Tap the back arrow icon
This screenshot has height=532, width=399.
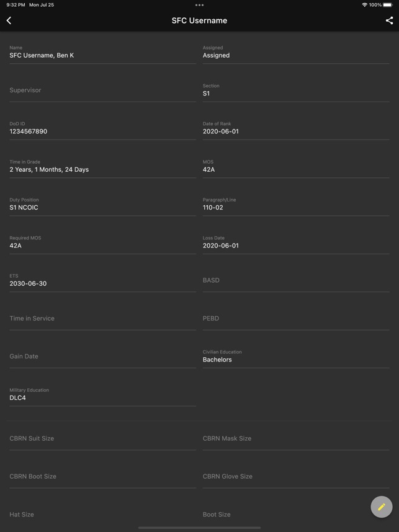pos(9,20)
